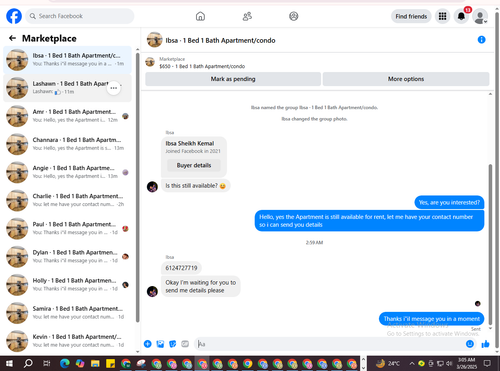This screenshot has height=371, width=500.
Task: Click 'Thanks i'll message you in a moment' bubble
Action: coord(432,319)
